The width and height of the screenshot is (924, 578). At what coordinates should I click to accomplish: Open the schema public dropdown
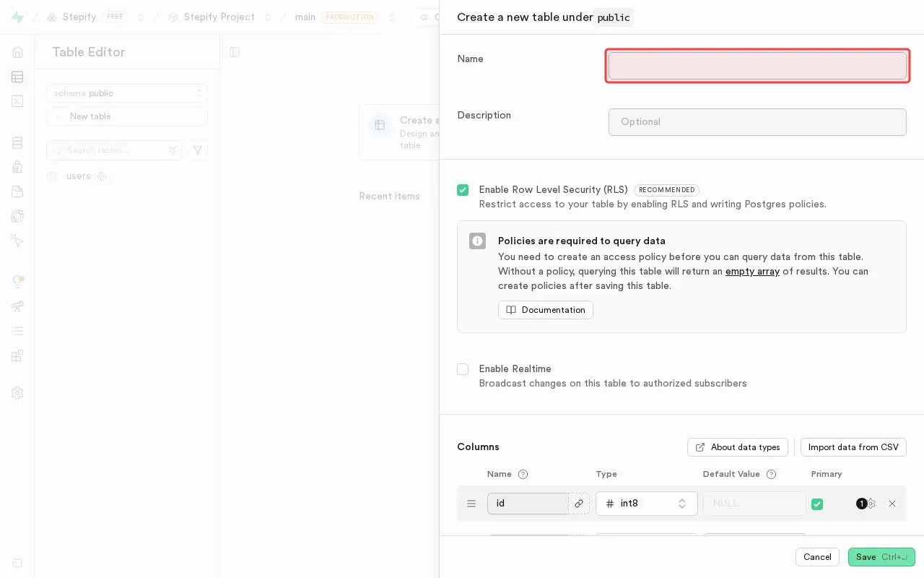coord(127,93)
